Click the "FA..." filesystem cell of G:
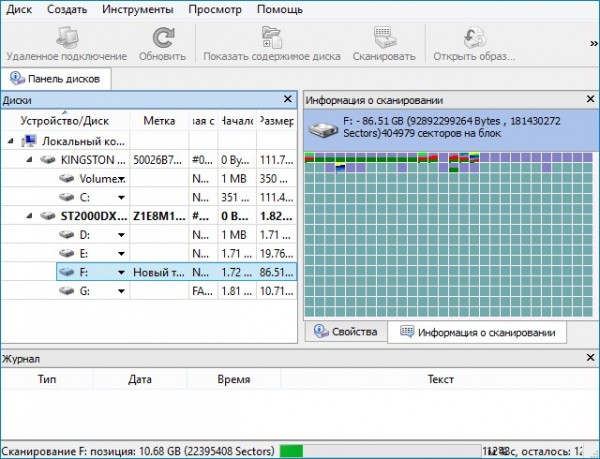600x459 pixels. pyautogui.click(x=203, y=291)
